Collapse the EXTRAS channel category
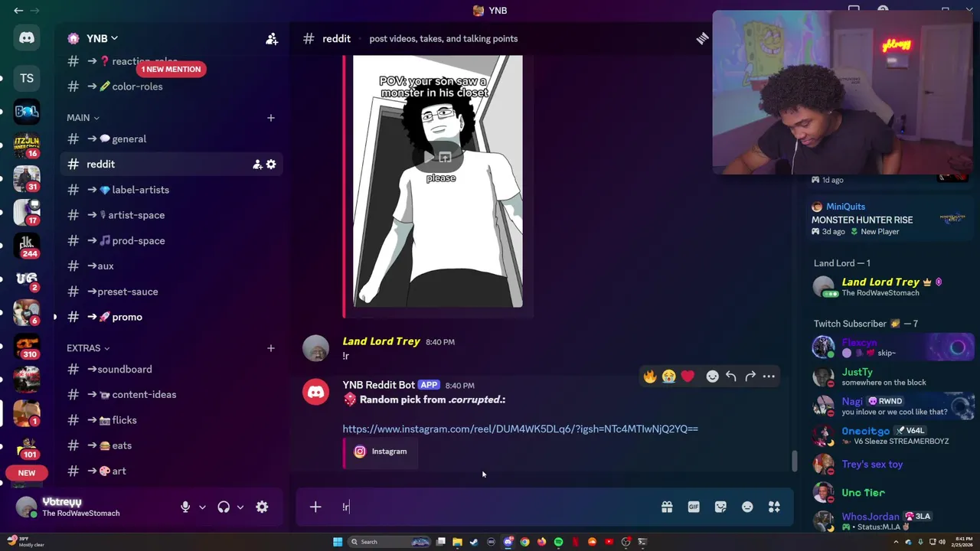 (x=88, y=348)
